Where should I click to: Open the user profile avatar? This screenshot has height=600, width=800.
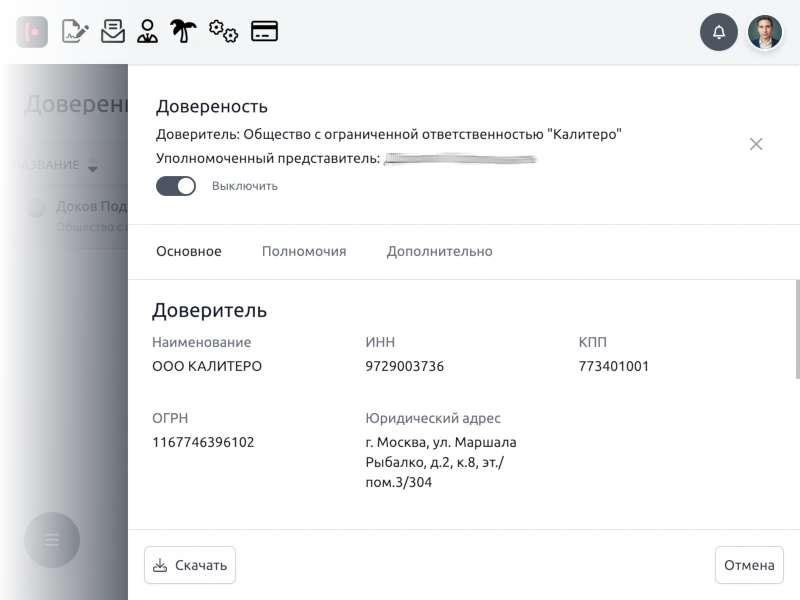(x=764, y=32)
